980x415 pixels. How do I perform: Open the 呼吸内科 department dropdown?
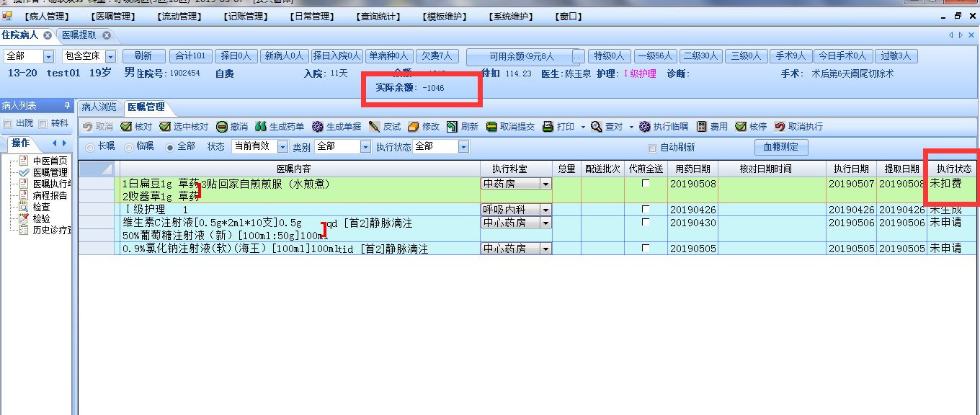click(545, 210)
